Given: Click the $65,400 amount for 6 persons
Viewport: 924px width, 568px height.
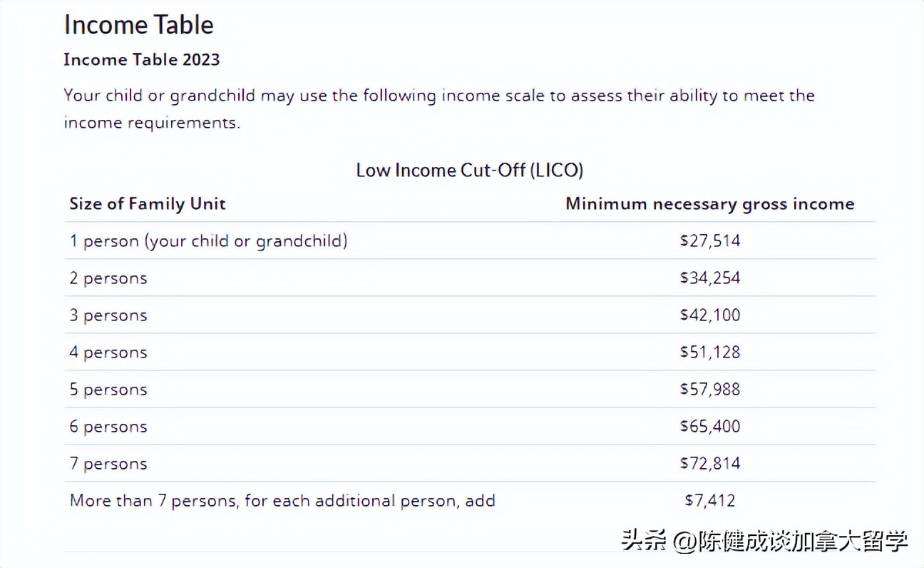Looking at the screenshot, I should point(710,427).
